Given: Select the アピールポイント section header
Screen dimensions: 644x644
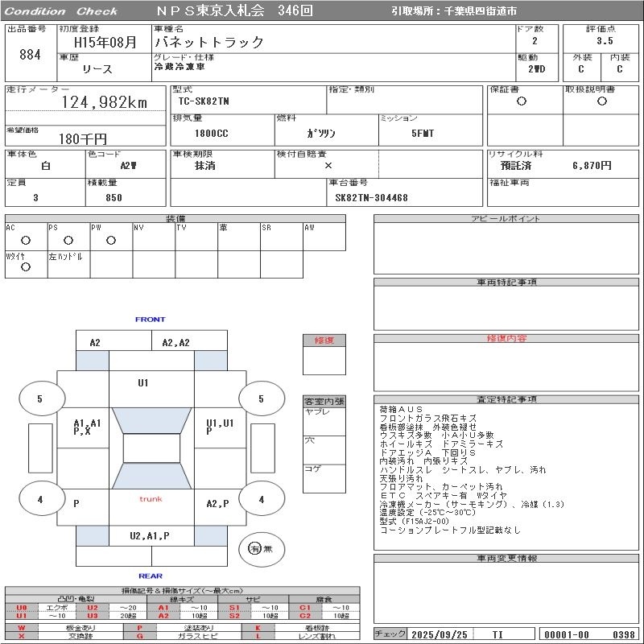Looking at the screenshot, I should (507, 219).
